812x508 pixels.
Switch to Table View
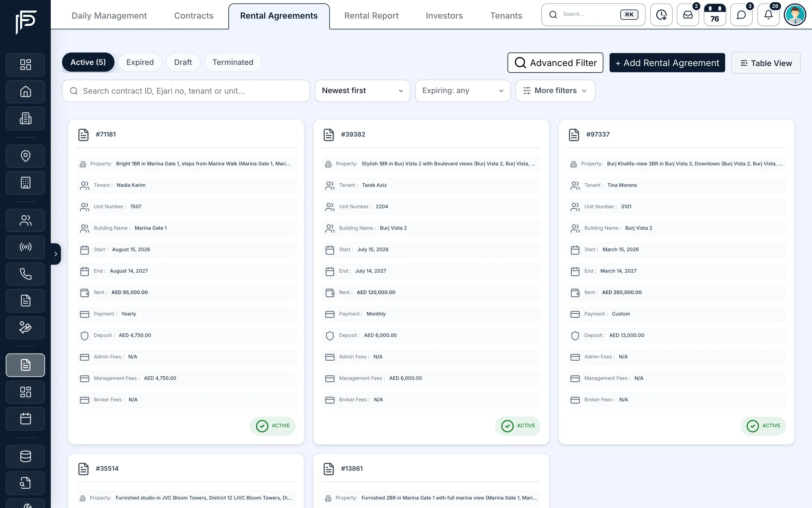pos(766,63)
